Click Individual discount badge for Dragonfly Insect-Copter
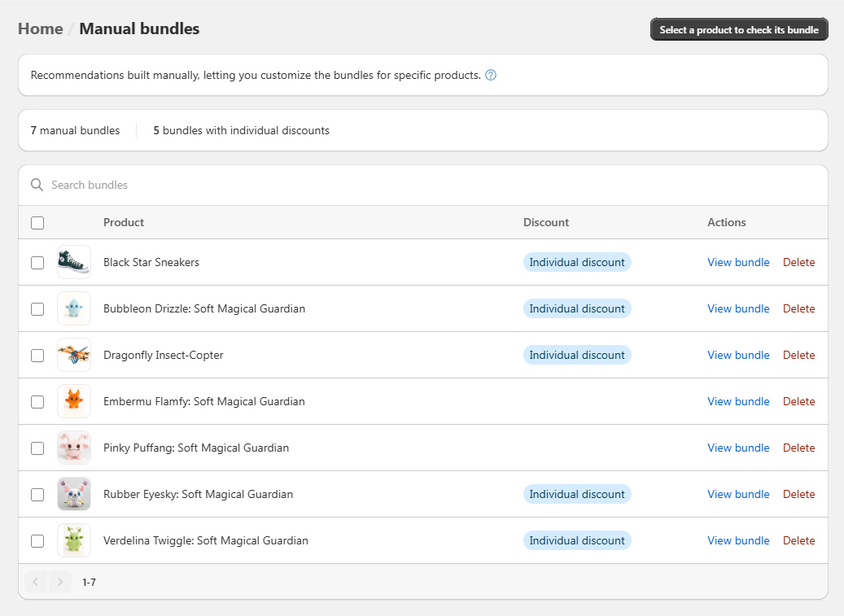This screenshot has width=844, height=616. [577, 355]
